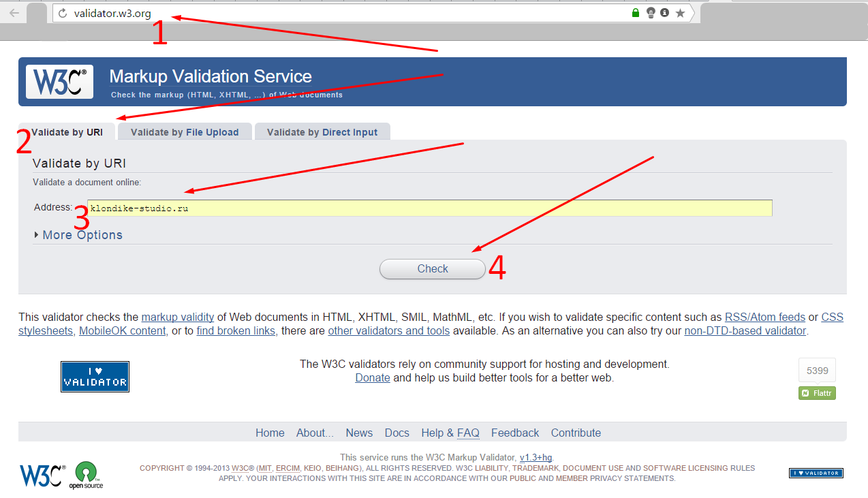Screen dimensions: 868x498
Task: Switch to Validate by File Upload tab
Action: tap(185, 132)
